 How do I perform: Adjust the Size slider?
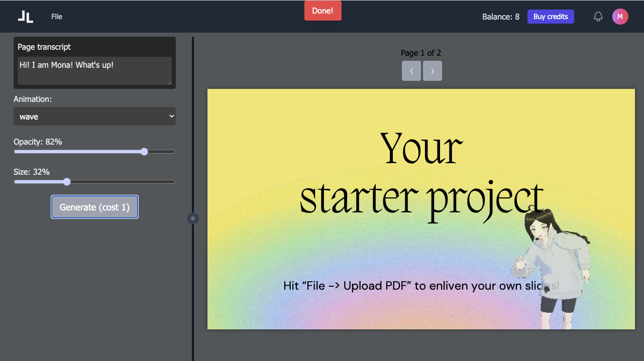click(x=94, y=182)
